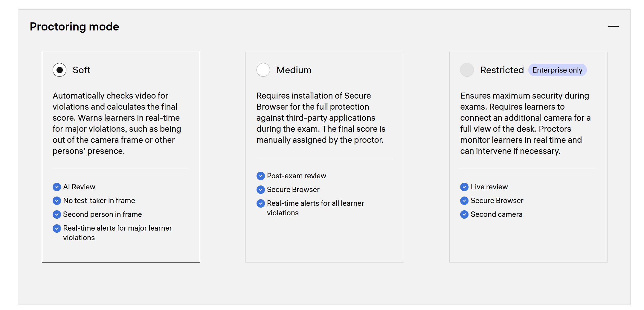Select the Medium proctoring radio button
This screenshot has width=644, height=310.
(x=263, y=70)
